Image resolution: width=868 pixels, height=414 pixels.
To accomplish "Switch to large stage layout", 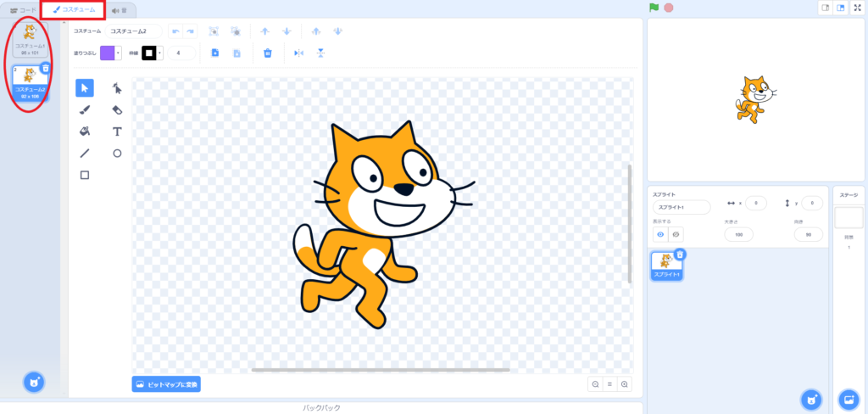I will tap(841, 8).
